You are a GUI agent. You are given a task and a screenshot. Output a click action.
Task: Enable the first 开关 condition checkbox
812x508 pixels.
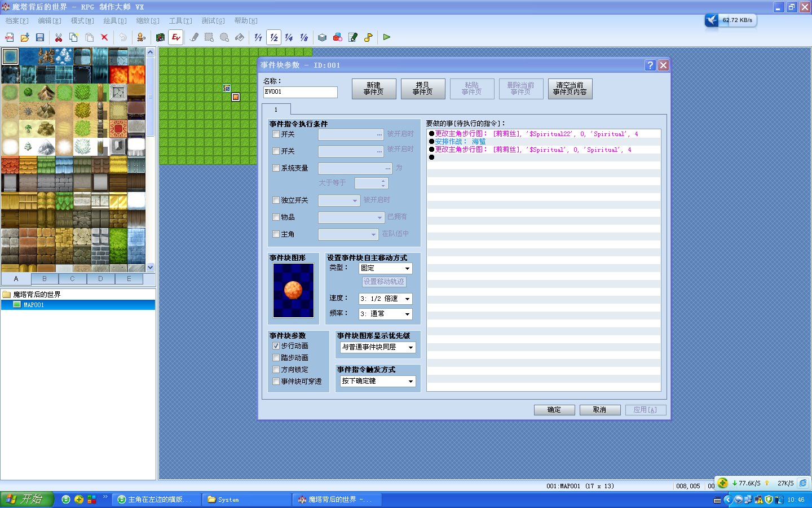[x=276, y=134]
